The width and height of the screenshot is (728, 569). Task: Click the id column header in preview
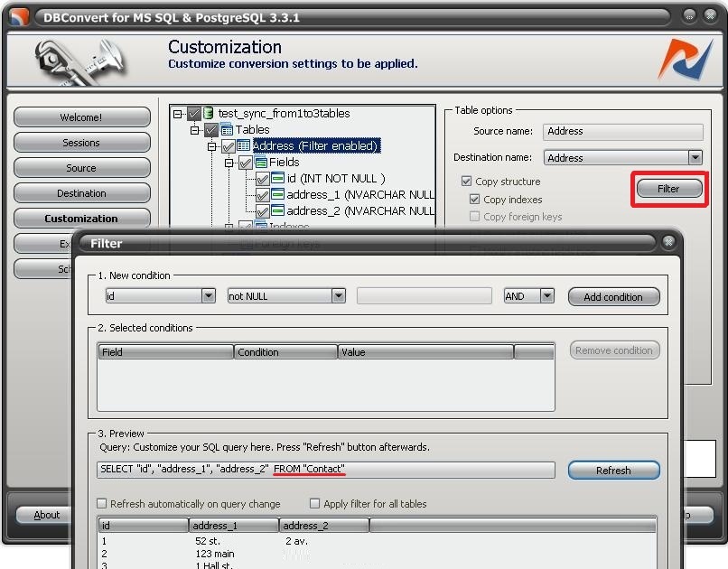click(x=144, y=526)
